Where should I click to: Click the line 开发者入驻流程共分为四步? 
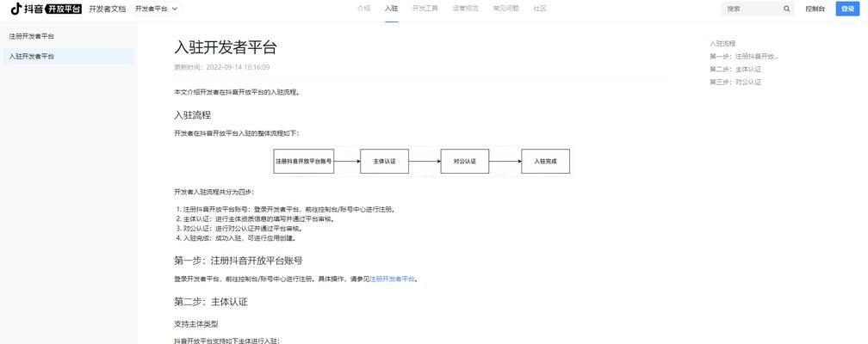click(x=214, y=192)
